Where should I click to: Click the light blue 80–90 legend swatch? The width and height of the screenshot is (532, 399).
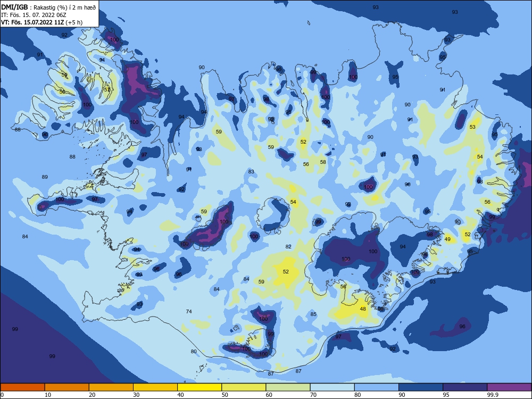(377, 387)
